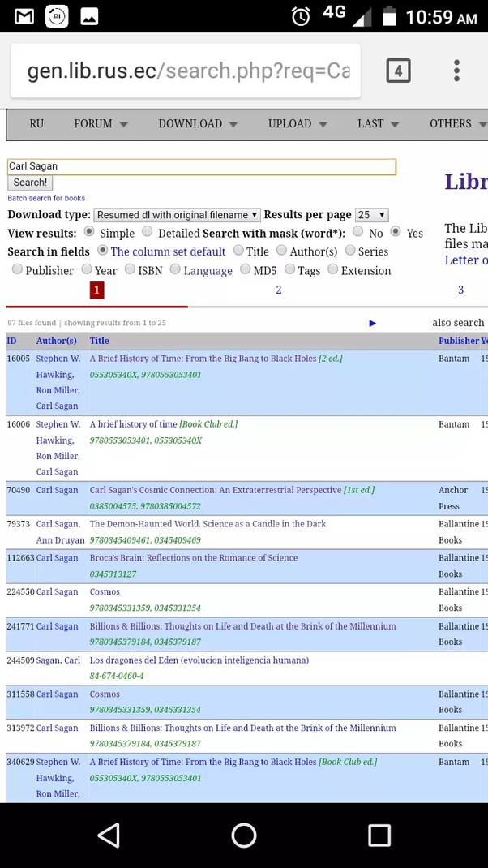488x868 pixels.
Task: Tap the alarm clock status icon
Action: click(301, 16)
